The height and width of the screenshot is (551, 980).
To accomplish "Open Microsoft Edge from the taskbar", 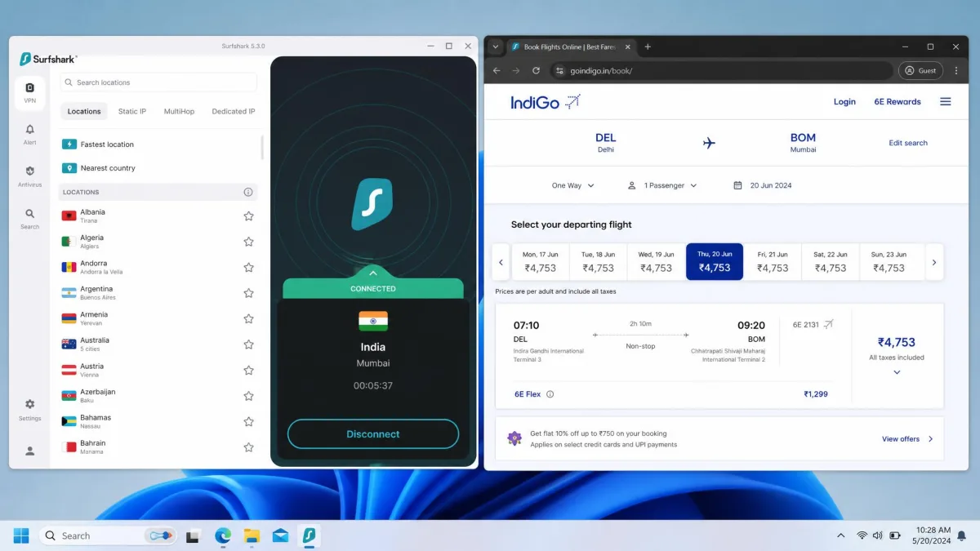I will (x=222, y=535).
